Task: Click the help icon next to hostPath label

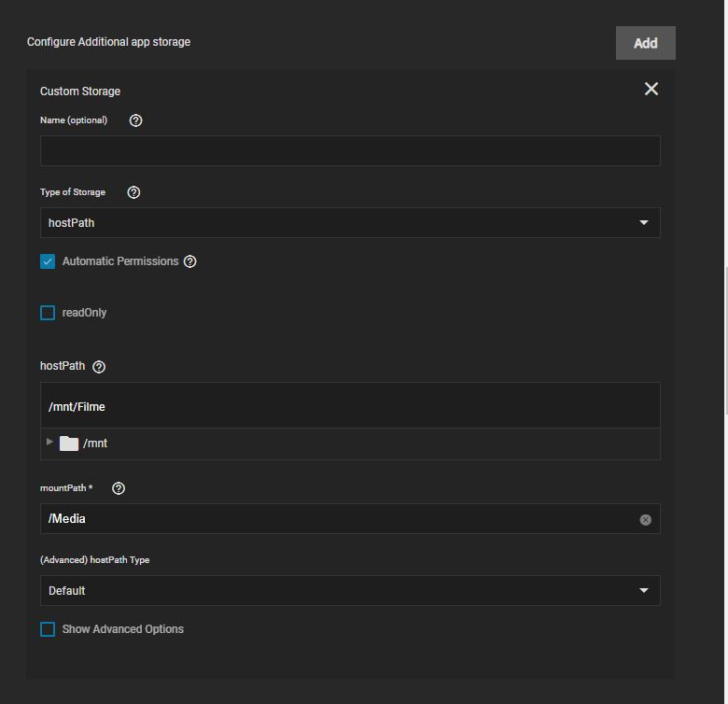Action: 99,367
